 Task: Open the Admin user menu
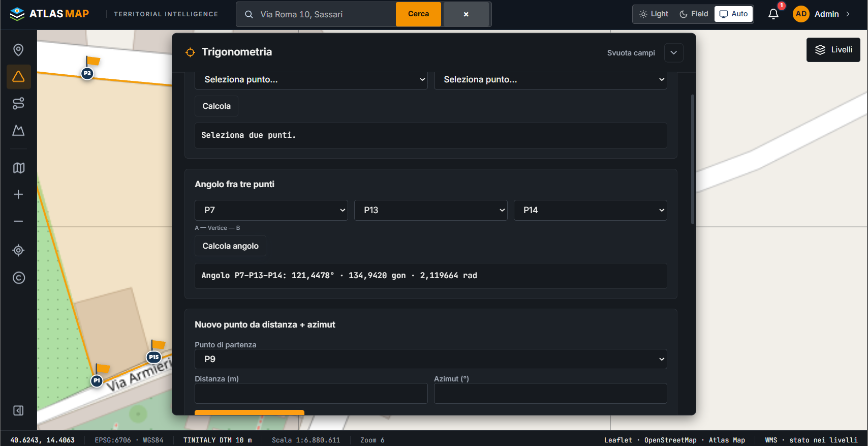pos(822,14)
